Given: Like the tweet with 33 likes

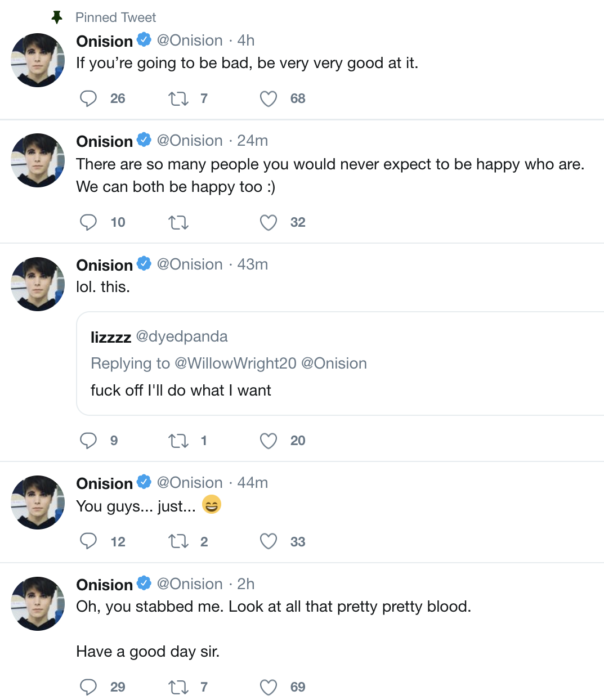Looking at the screenshot, I should [x=269, y=542].
